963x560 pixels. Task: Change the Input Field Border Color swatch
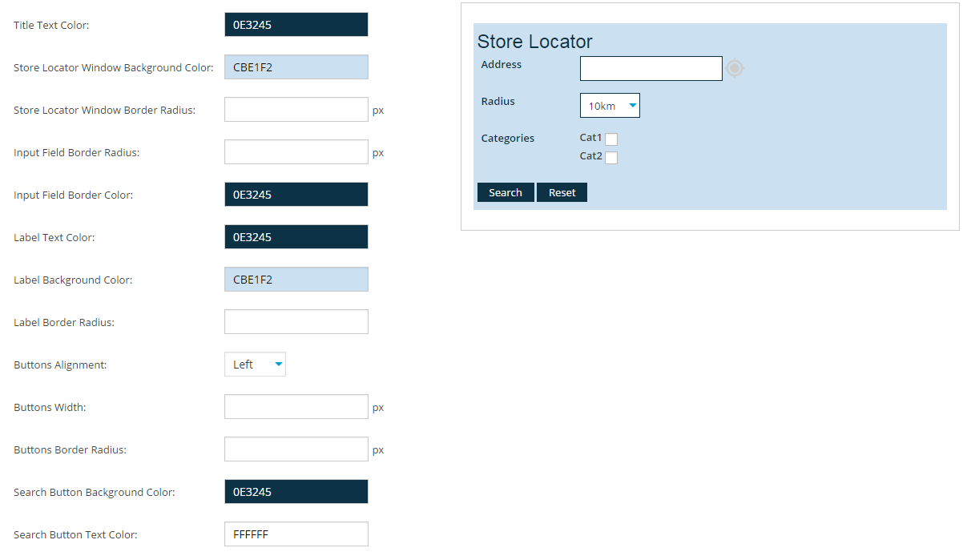pyautogui.click(x=296, y=195)
